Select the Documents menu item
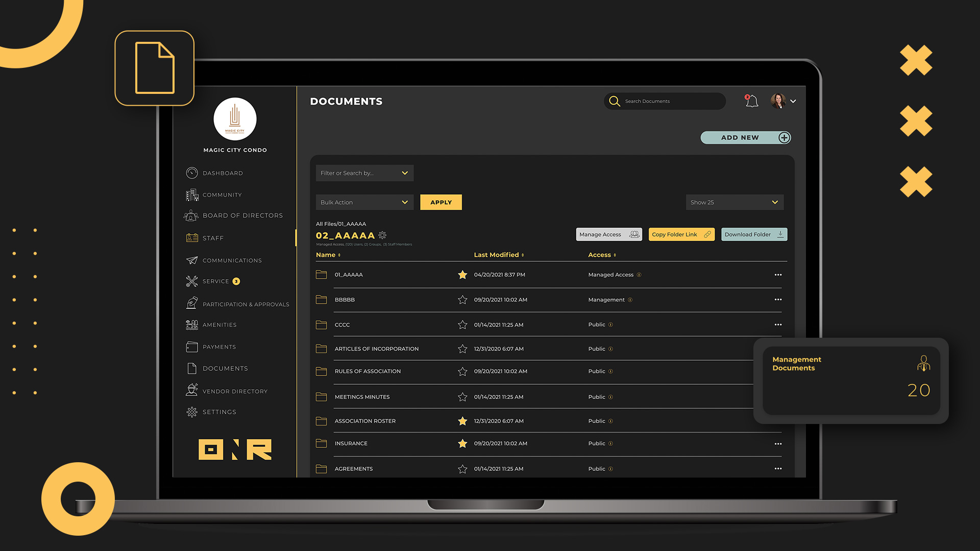 225,368
